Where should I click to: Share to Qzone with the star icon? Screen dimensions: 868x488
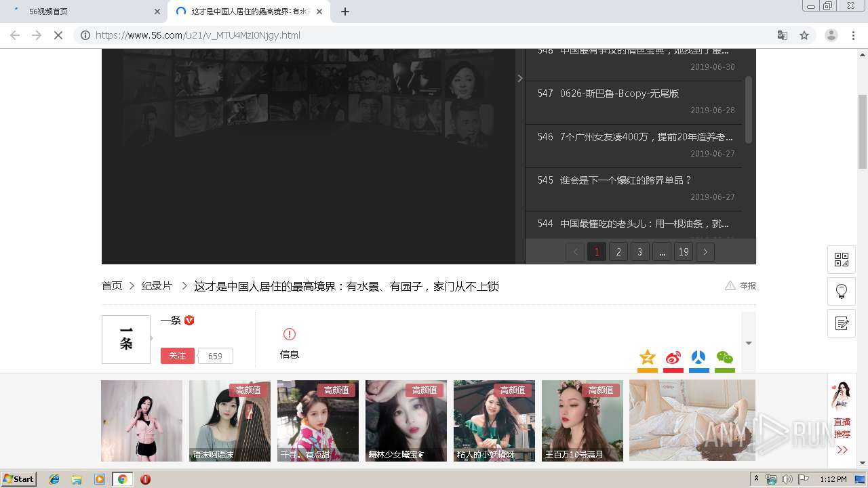(x=648, y=358)
